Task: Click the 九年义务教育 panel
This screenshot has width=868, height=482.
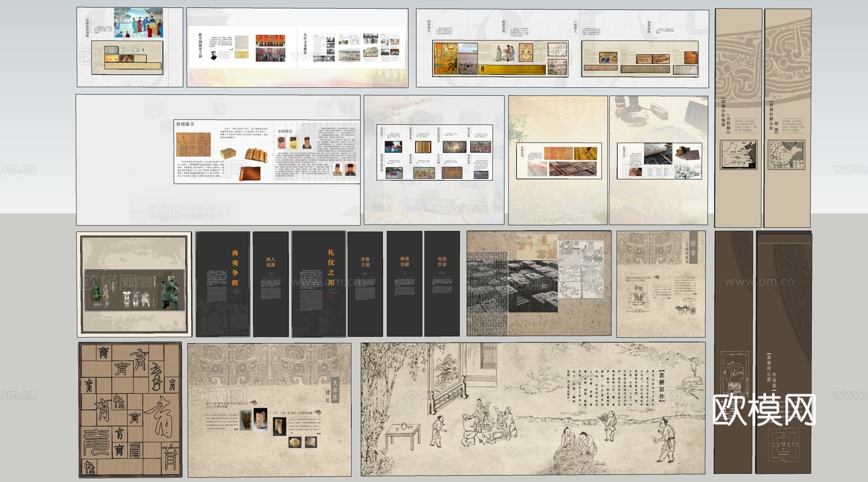Action: (352, 47)
